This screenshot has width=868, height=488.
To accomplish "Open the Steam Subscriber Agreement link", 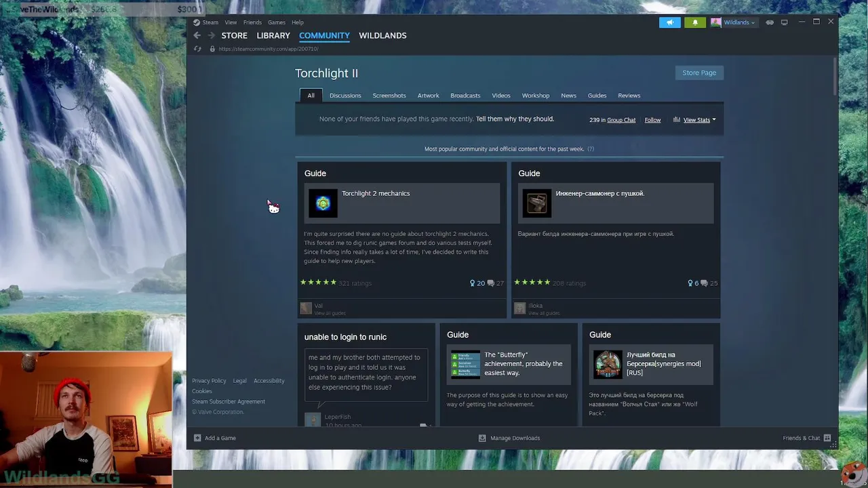I will (229, 401).
